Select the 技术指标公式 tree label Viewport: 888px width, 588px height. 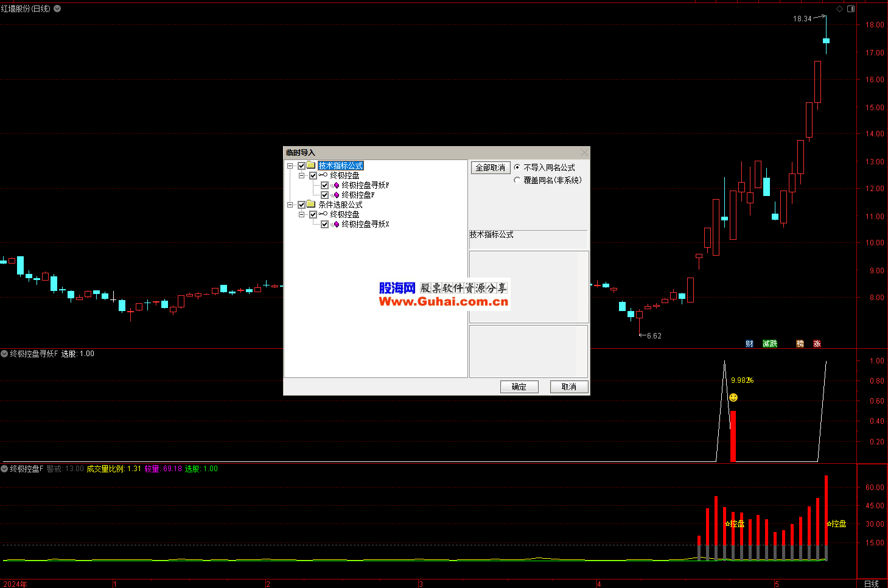click(341, 166)
